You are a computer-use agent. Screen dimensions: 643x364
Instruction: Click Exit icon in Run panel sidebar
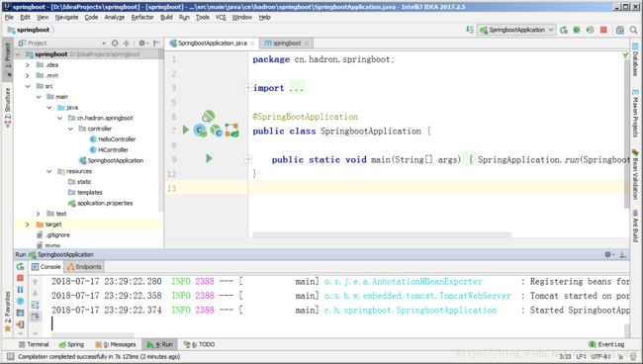point(20,324)
